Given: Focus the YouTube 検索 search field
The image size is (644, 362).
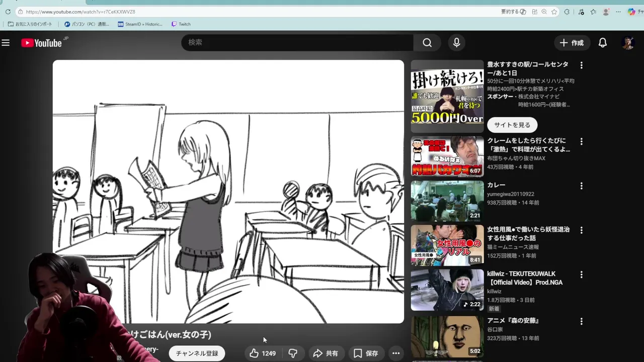Looking at the screenshot, I should click(x=297, y=43).
